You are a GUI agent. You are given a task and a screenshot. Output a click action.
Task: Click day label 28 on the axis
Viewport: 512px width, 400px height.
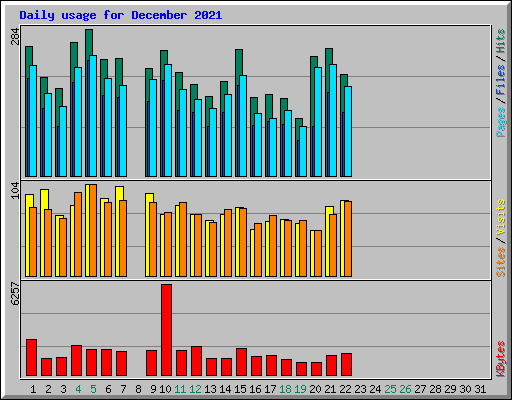[x=435, y=389]
